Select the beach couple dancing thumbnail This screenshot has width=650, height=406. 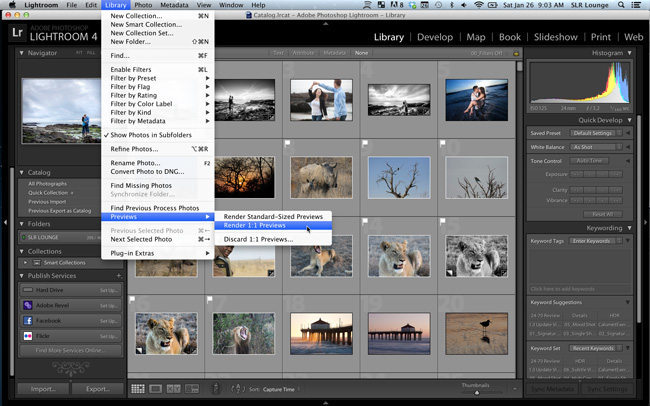(321, 100)
